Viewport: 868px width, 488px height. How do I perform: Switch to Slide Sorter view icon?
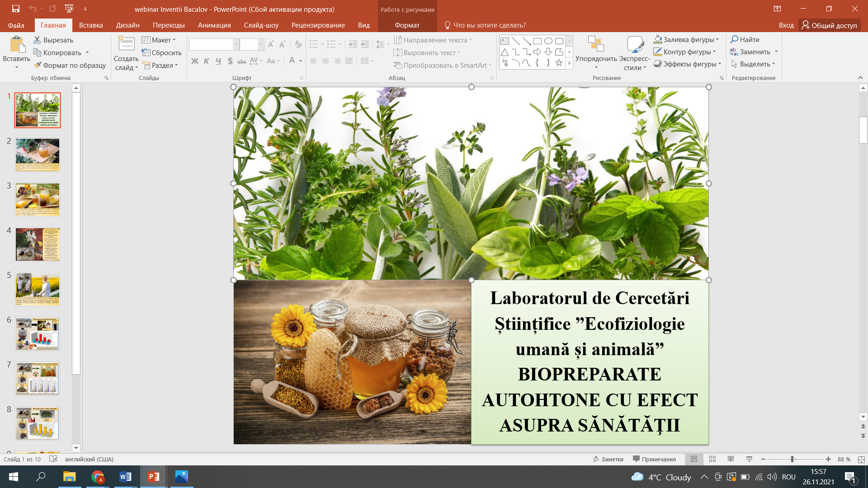[712, 459]
